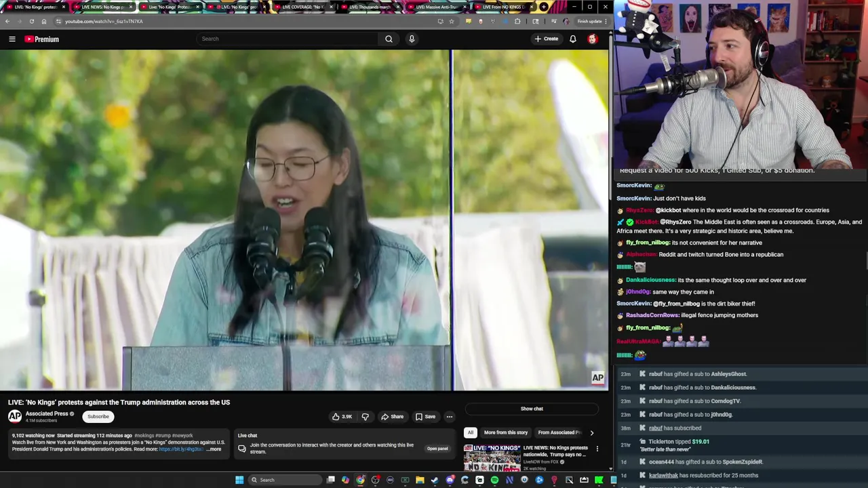
Task: Switch to the LIVE From NO KINGS tab
Action: tap(502, 7)
